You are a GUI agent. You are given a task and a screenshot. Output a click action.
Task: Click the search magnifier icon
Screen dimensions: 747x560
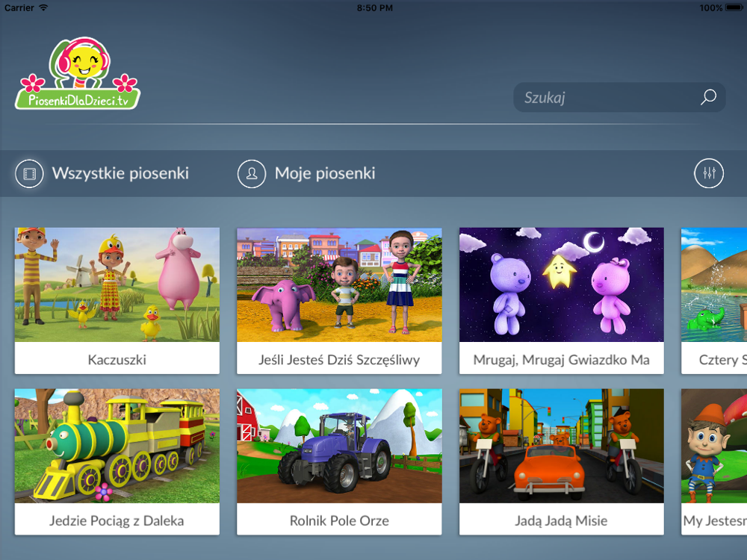pos(708,97)
